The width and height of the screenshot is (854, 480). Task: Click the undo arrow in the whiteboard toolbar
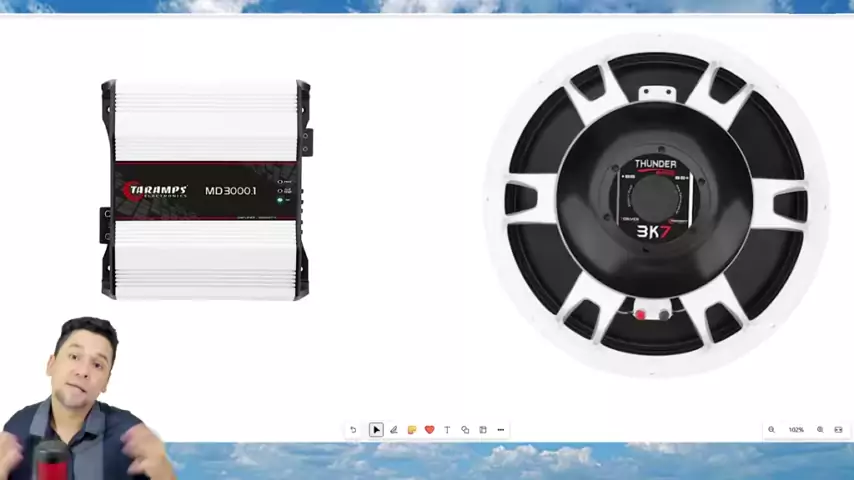coord(353,430)
